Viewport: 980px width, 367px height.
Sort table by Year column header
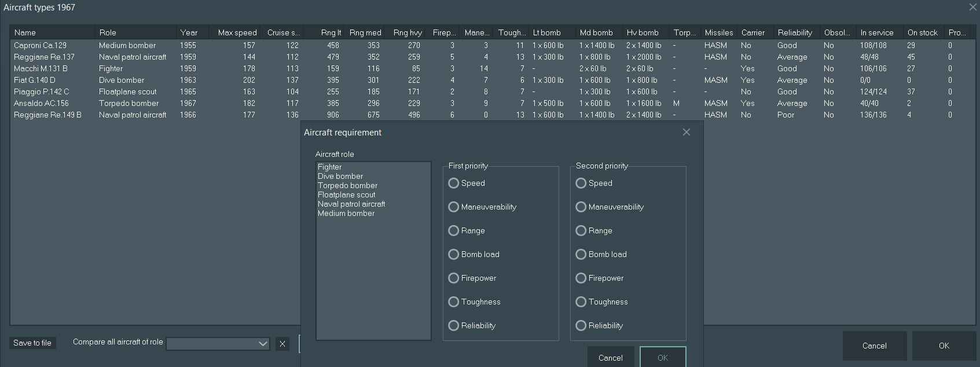point(192,32)
